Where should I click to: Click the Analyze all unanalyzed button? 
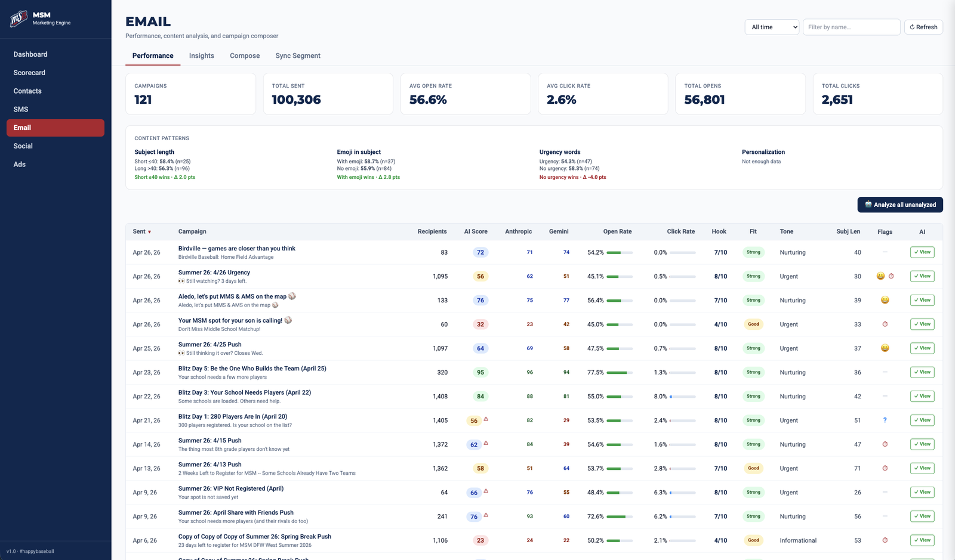(900, 205)
